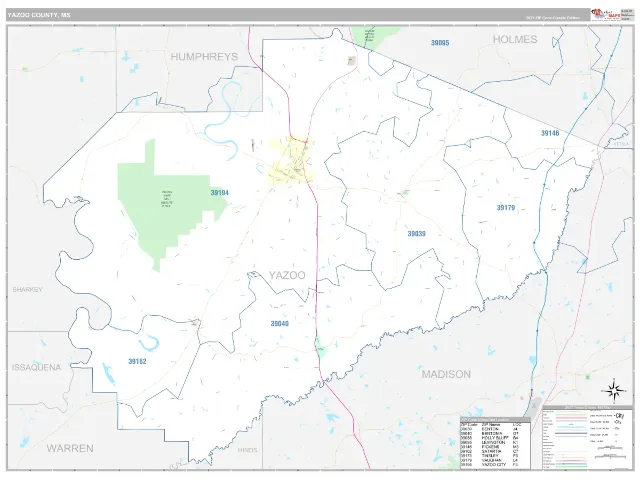Select the HOLMES county label

(515, 40)
